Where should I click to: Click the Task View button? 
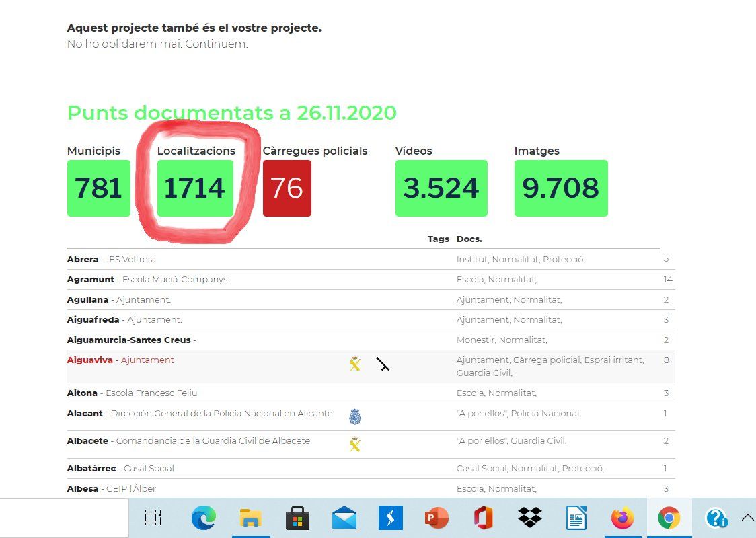pyautogui.click(x=154, y=518)
